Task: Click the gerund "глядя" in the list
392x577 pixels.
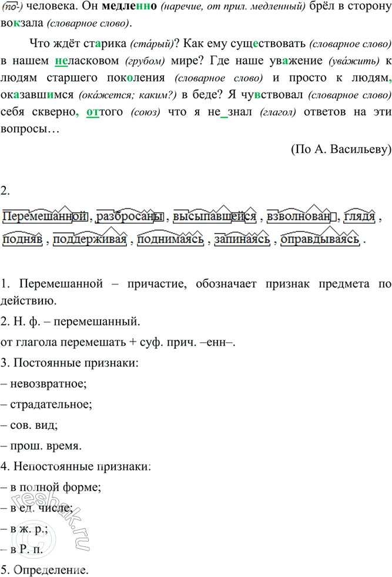Action: click(359, 217)
